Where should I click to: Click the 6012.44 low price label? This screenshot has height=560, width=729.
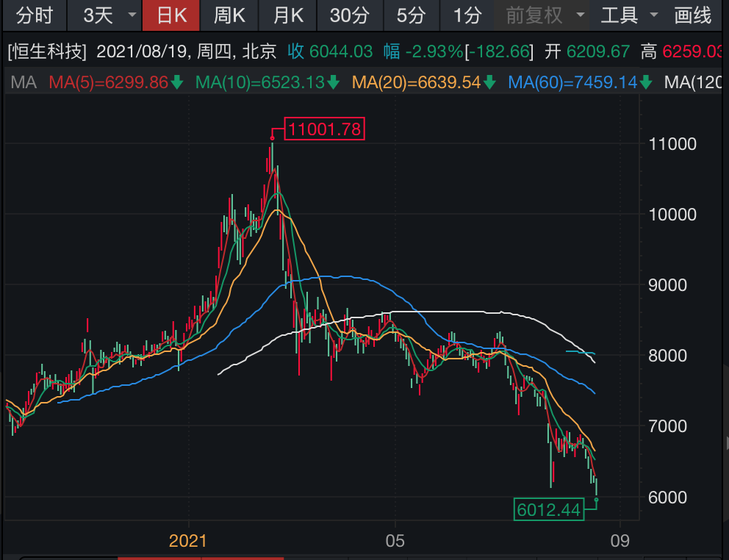(549, 510)
